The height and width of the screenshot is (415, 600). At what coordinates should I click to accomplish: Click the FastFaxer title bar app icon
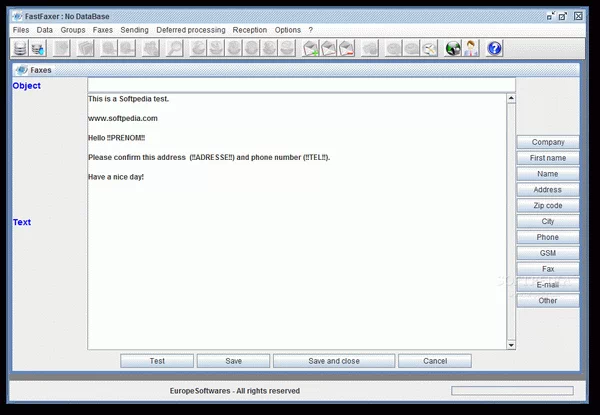coord(18,16)
